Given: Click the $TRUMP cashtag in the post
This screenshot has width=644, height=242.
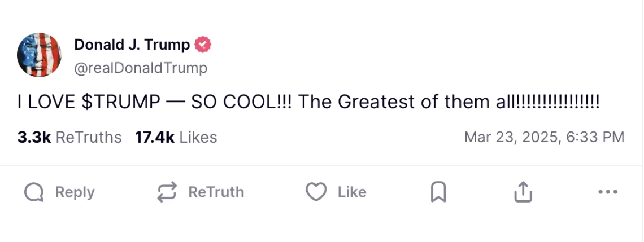Looking at the screenshot, I should [121, 102].
